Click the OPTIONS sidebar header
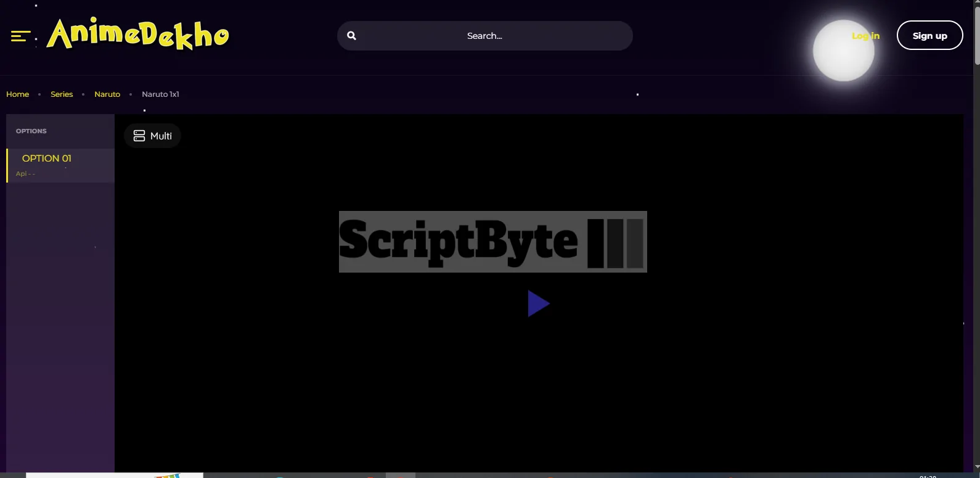 (x=31, y=131)
